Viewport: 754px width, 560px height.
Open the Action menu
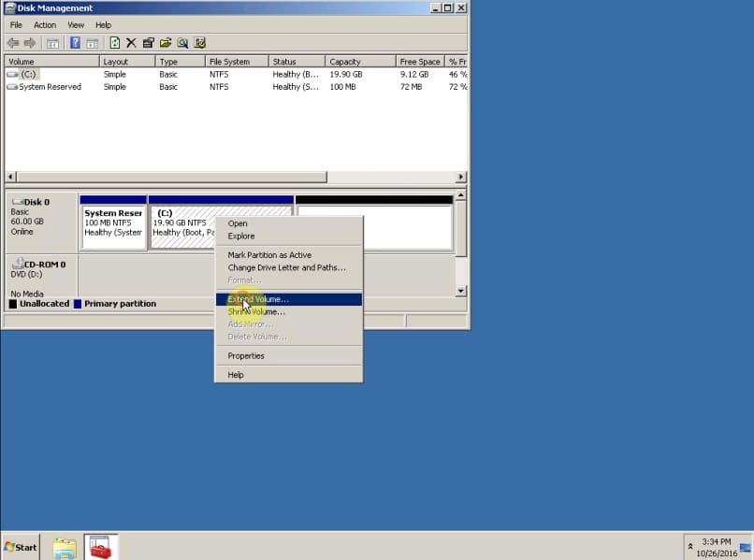coord(45,24)
